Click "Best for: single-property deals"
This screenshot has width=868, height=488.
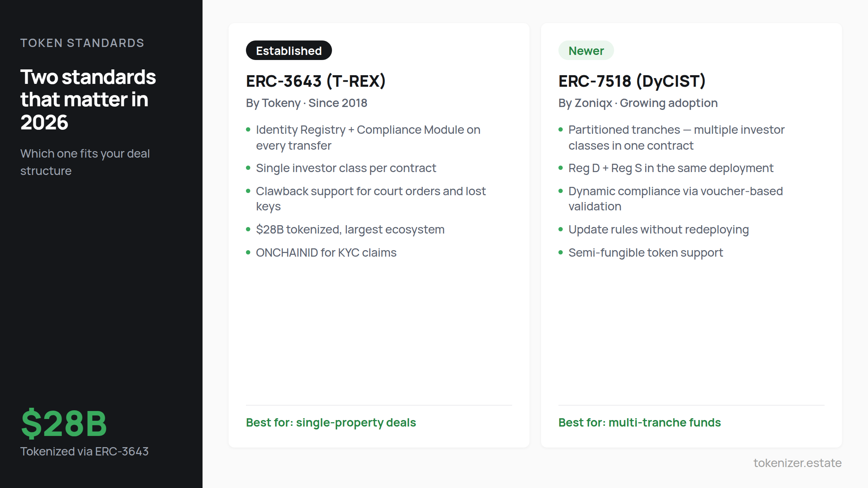(x=331, y=423)
